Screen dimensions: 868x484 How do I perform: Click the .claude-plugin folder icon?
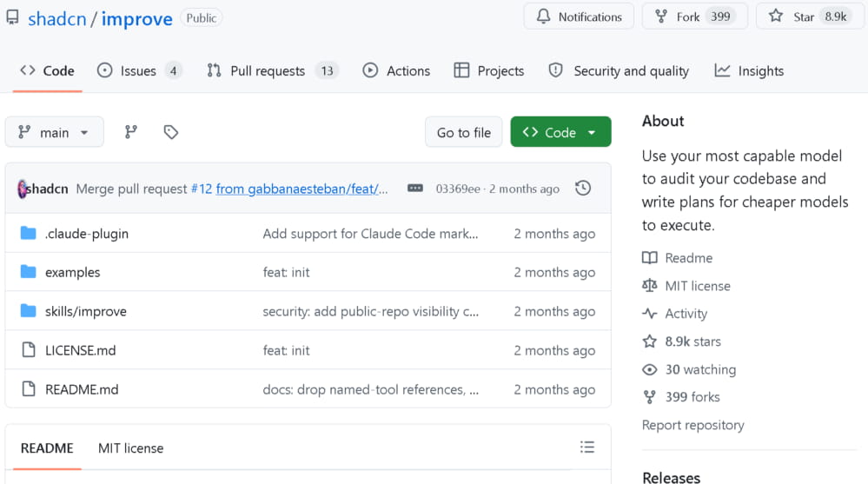(x=28, y=233)
